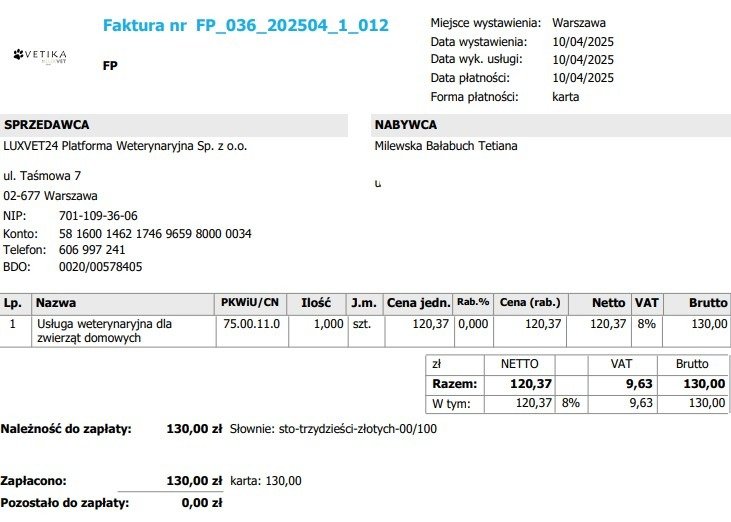
Task: Click the 'FP' label below title
Action: point(110,66)
